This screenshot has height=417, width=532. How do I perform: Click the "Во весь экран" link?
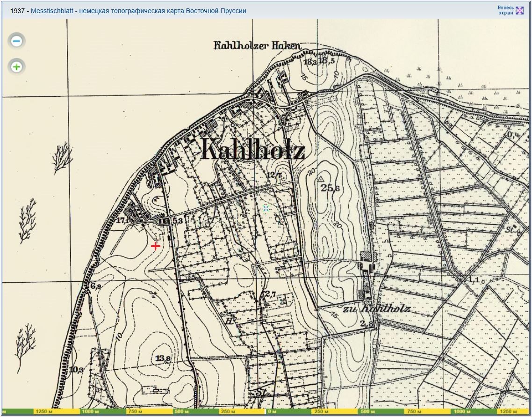(x=505, y=11)
